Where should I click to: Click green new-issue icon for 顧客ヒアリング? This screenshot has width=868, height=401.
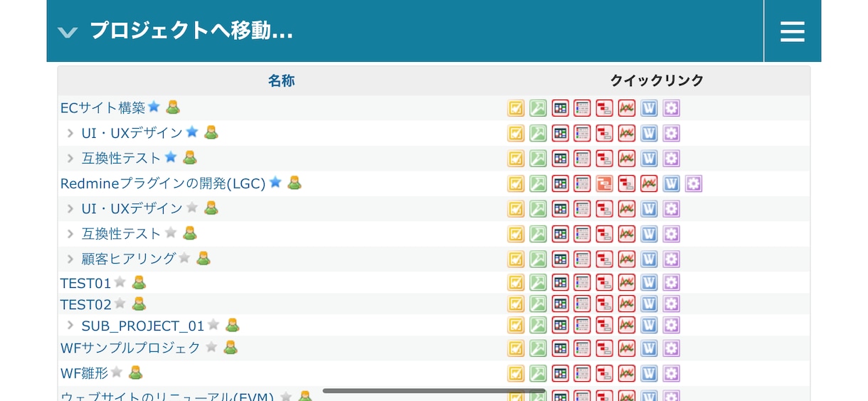(538, 259)
